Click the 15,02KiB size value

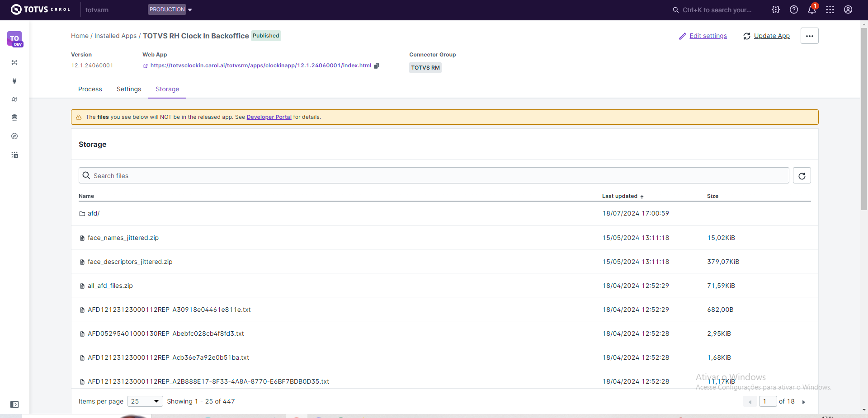[x=721, y=238]
